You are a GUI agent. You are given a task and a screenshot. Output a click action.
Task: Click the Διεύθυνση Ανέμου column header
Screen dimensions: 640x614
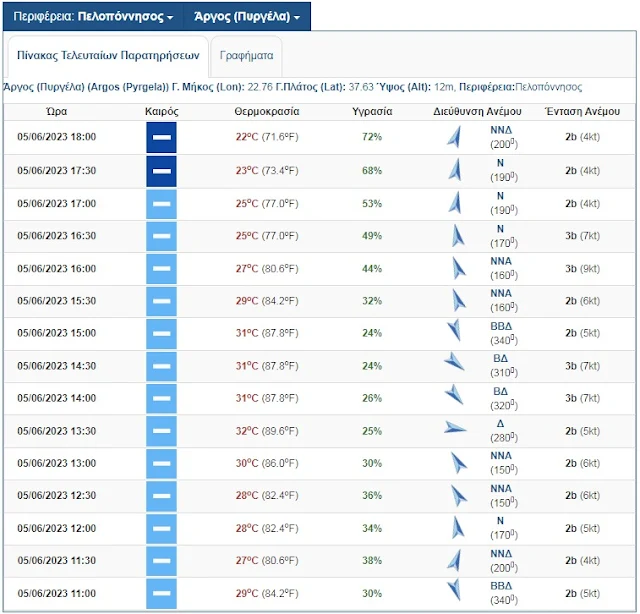(477, 111)
